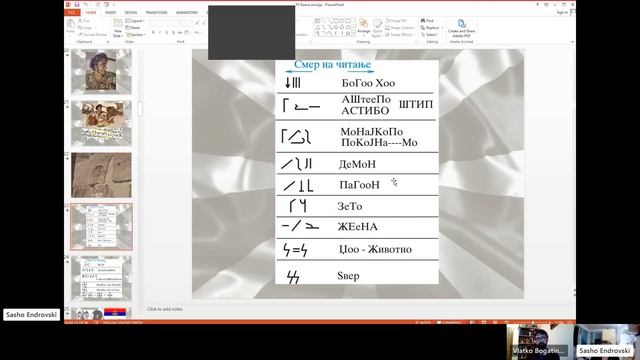Switch to the ANIMATIONS tab
This screenshot has width=640, height=360.
click(187, 13)
